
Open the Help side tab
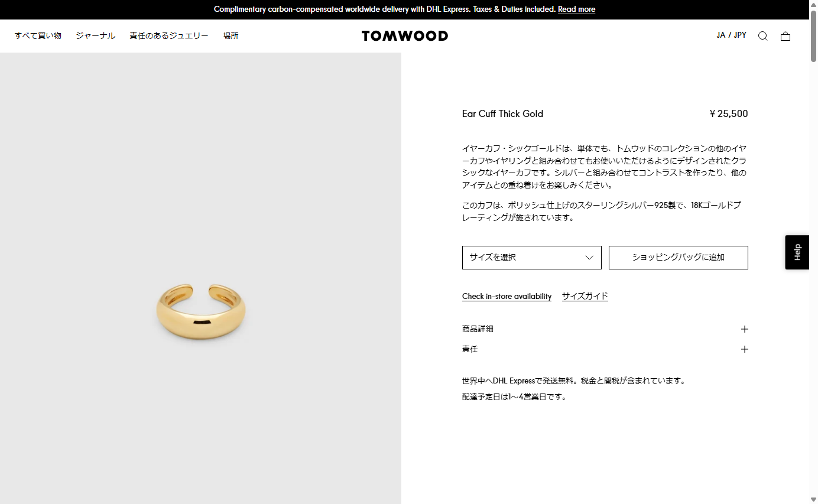tap(797, 252)
